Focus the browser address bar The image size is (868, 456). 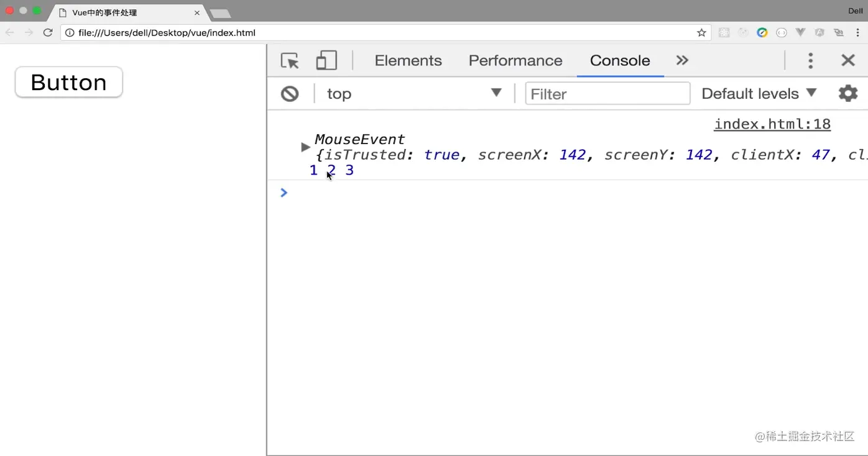(x=384, y=33)
